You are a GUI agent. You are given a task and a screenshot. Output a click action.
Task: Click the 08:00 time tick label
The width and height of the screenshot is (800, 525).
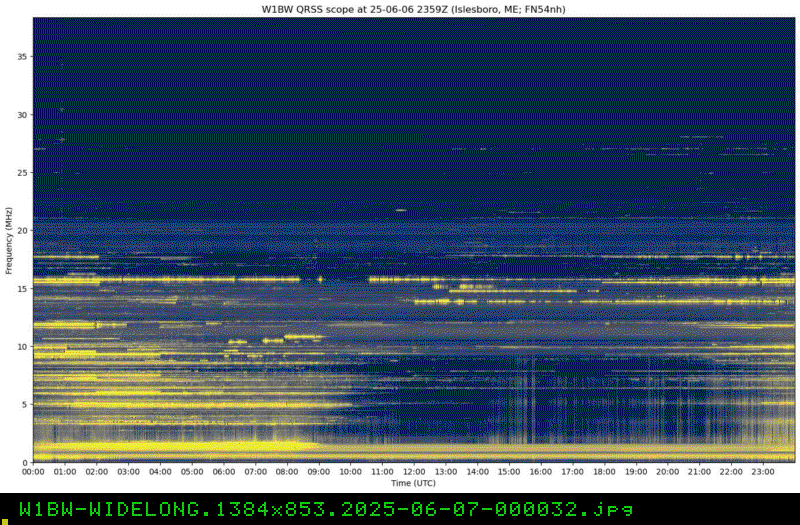pos(287,472)
